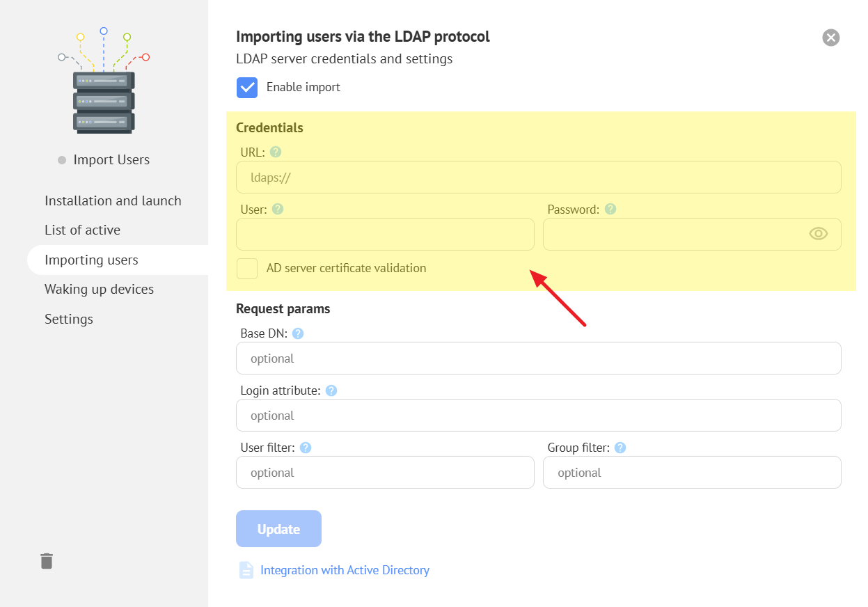Screen dimensions: 868x607
Task: Click the help icon next to URL
Action: pos(276,152)
